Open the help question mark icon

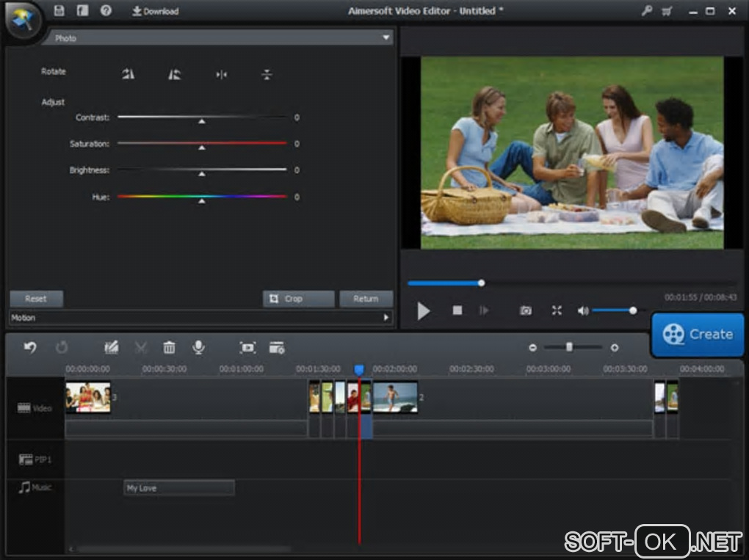106,11
